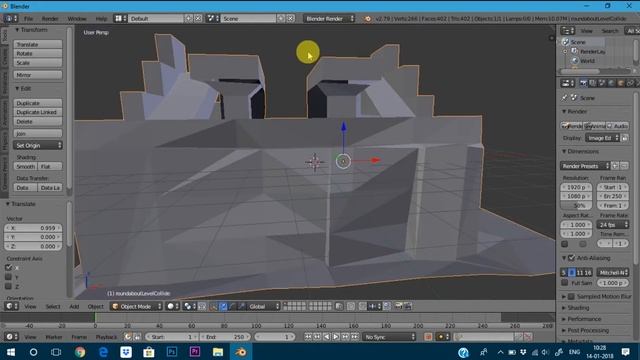The height and width of the screenshot is (360, 640).
Task: Click the OpenGL render animation clapper icon
Action: (408, 306)
